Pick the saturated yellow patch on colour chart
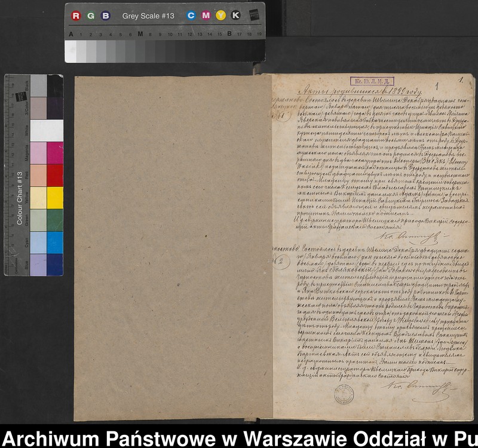This screenshot has height=448, width=478. pos(55,198)
